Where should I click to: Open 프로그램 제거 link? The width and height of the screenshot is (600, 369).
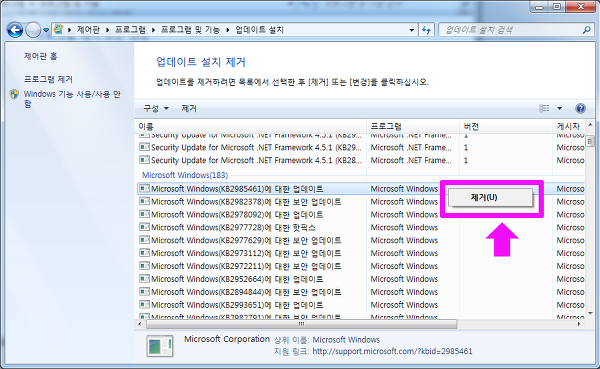coord(48,79)
